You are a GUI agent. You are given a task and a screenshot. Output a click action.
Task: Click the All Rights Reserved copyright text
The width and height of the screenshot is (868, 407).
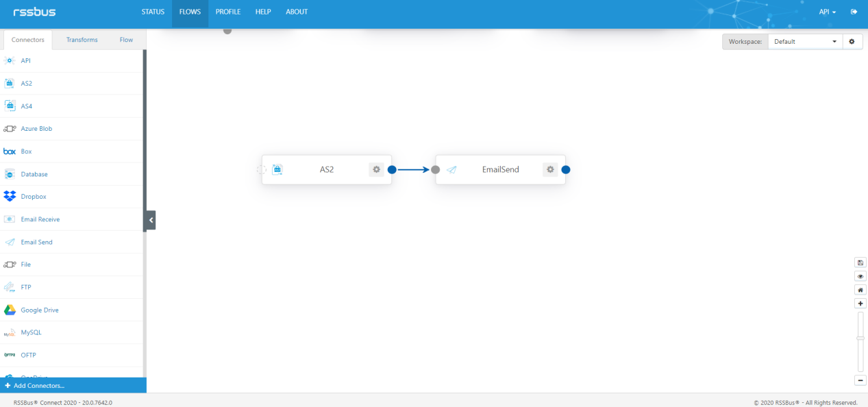pos(805,403)
